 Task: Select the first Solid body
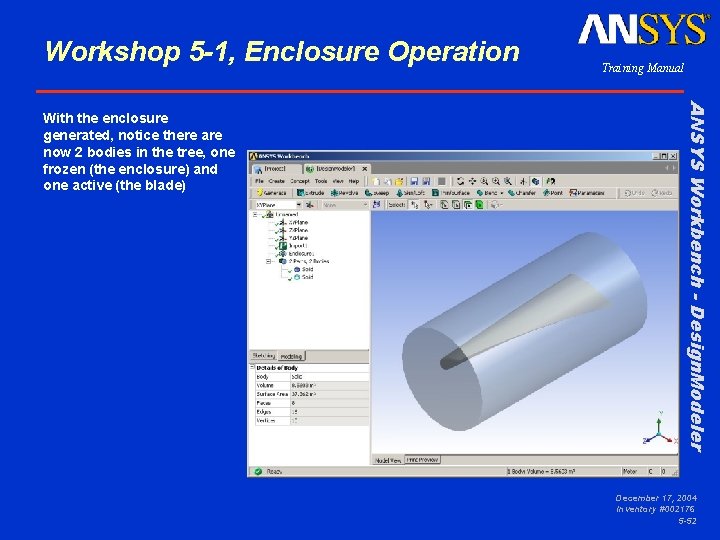click(x=307, y=269)
